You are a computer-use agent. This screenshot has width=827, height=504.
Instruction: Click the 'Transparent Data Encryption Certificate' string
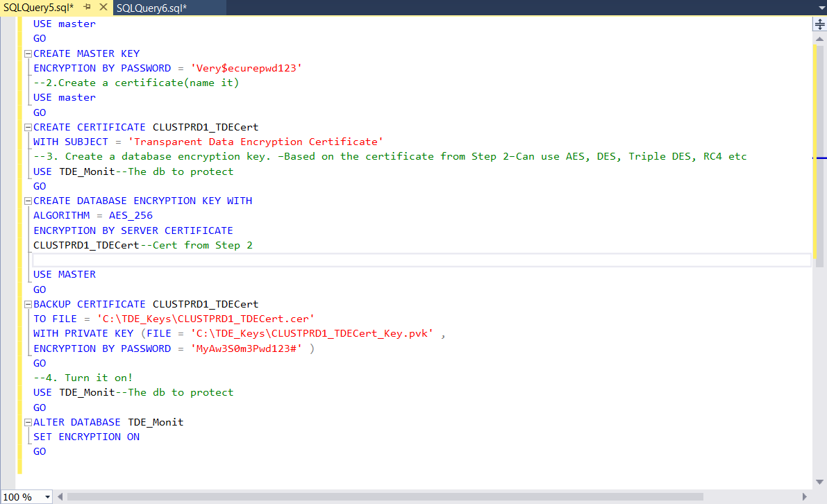click(x=256, y=142)
